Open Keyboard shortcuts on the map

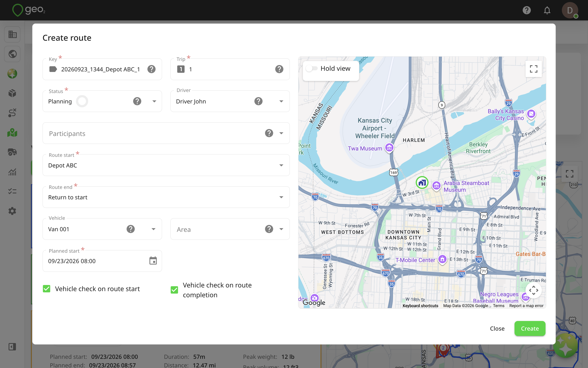pyautogui.click(x=420, y=306)
